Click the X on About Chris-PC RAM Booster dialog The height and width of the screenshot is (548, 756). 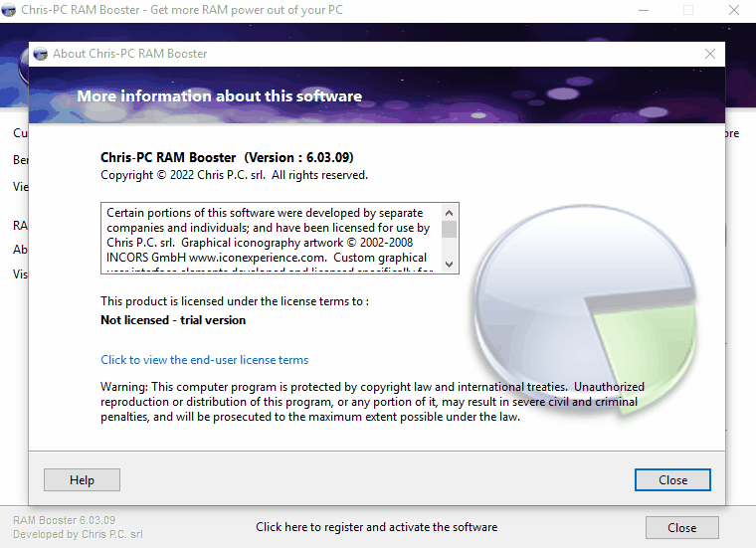[710, 54]
